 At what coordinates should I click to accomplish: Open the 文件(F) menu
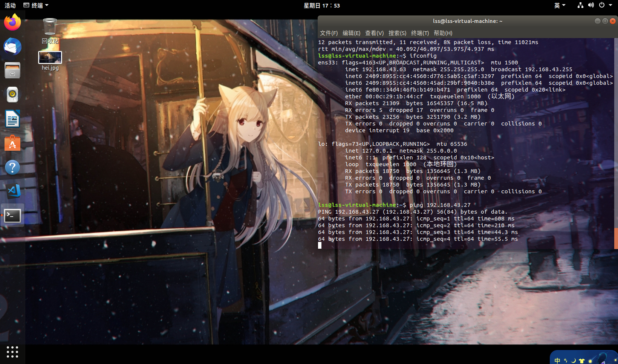point(329,33)
